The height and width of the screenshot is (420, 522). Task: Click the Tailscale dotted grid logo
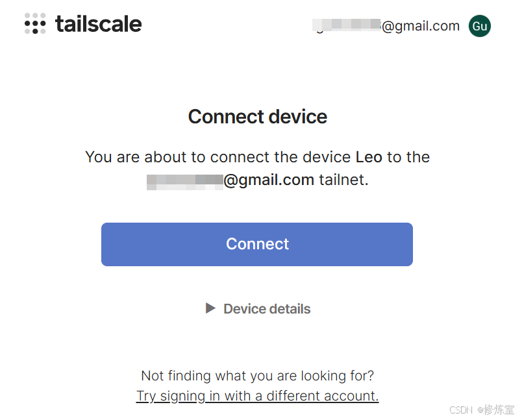(x=35, y=23)
